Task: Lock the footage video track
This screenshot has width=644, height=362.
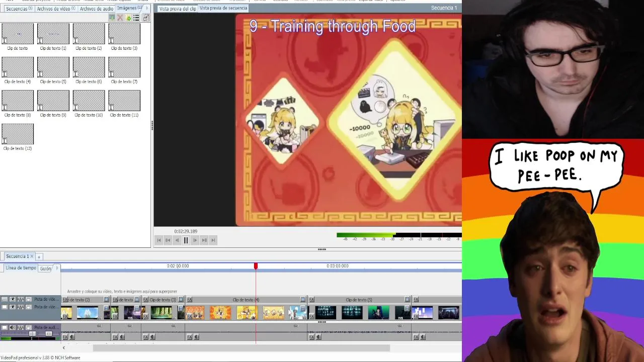Action: (29, 307)
